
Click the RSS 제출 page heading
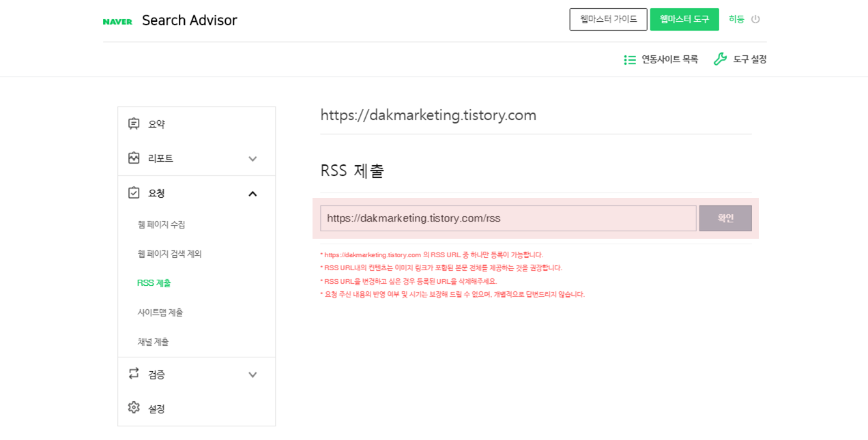point(352,171)
